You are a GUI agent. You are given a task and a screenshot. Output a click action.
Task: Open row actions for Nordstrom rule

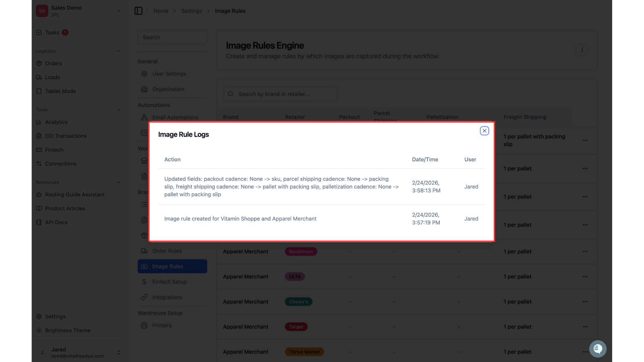tap(585, 251)
